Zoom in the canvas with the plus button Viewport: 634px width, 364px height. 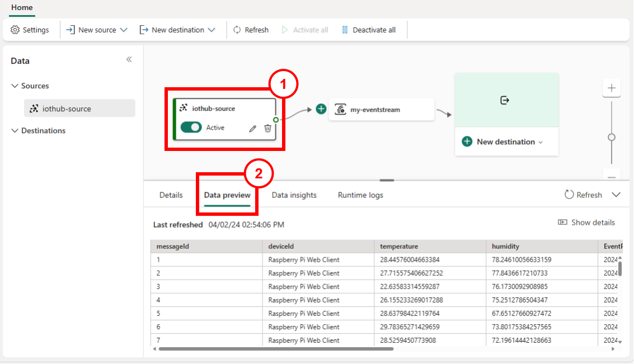tap(612, 88)
